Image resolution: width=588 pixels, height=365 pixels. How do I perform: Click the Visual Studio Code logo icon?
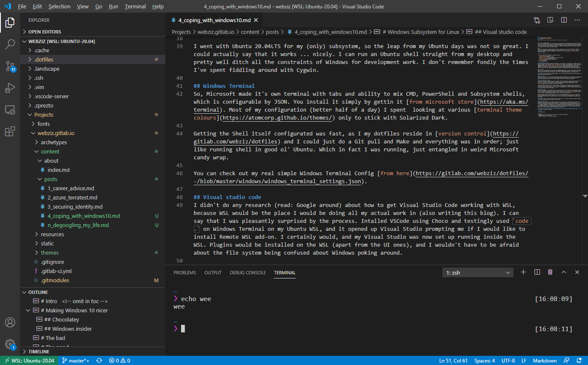7,6
